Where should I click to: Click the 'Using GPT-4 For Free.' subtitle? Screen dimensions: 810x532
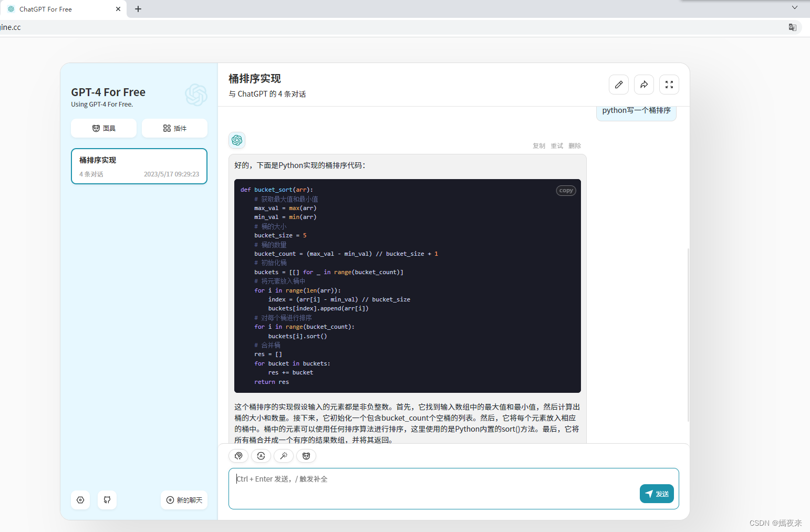[x=102, y=105]
